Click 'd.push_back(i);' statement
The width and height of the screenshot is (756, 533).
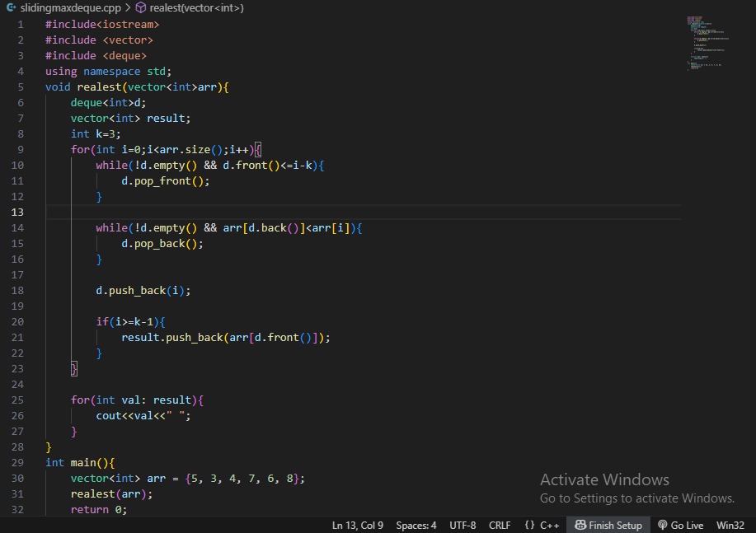coord(143,291)
